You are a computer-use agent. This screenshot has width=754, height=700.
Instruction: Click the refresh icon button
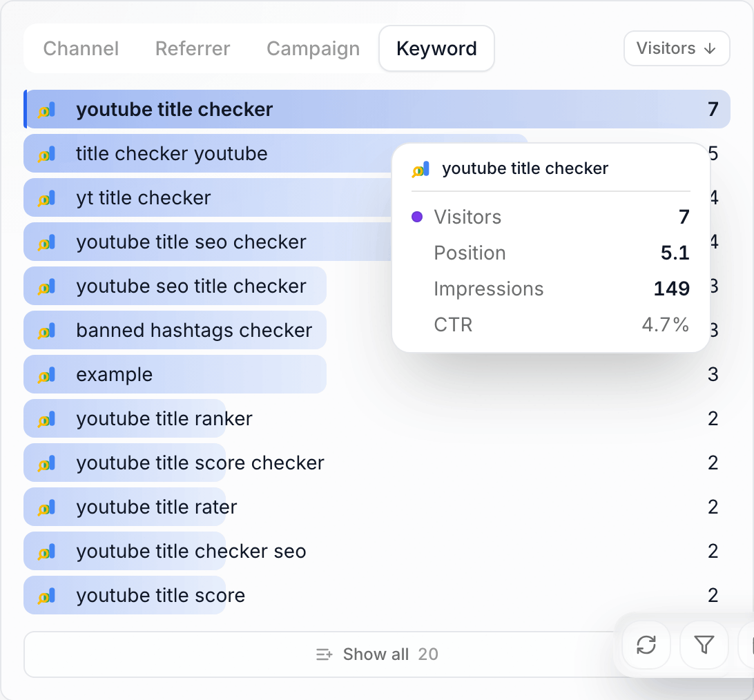646,645
